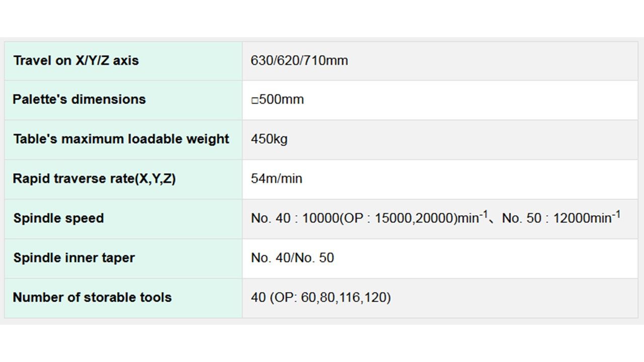Click the "Spindle speed" row label
The height and width of the screenshot is (362, 644).
point(58,218)
